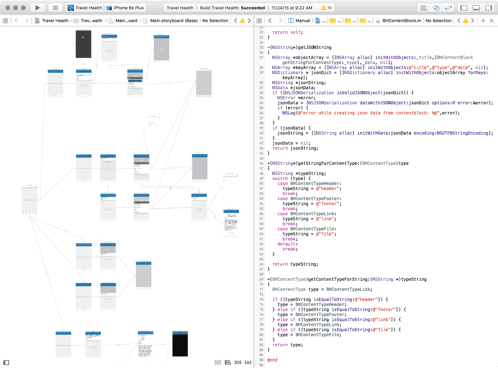498x368 pixels.
Task: Click the 'jsonData = nil;' code line
Action: click(x=291, y=143)
